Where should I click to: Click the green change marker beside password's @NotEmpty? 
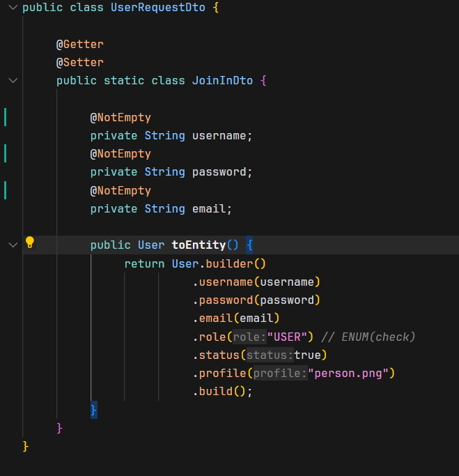[x=5, y=153]
